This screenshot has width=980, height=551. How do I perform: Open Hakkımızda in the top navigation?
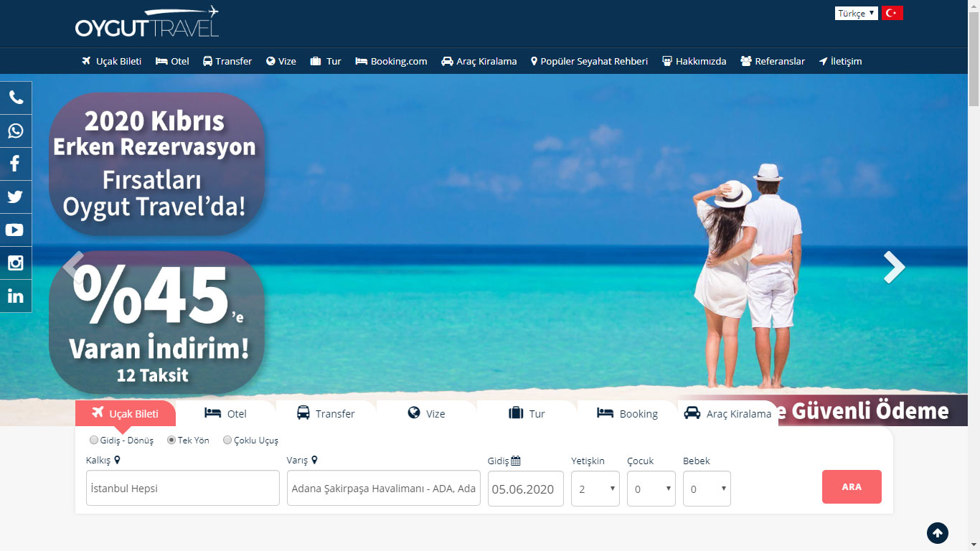(694, 61)
